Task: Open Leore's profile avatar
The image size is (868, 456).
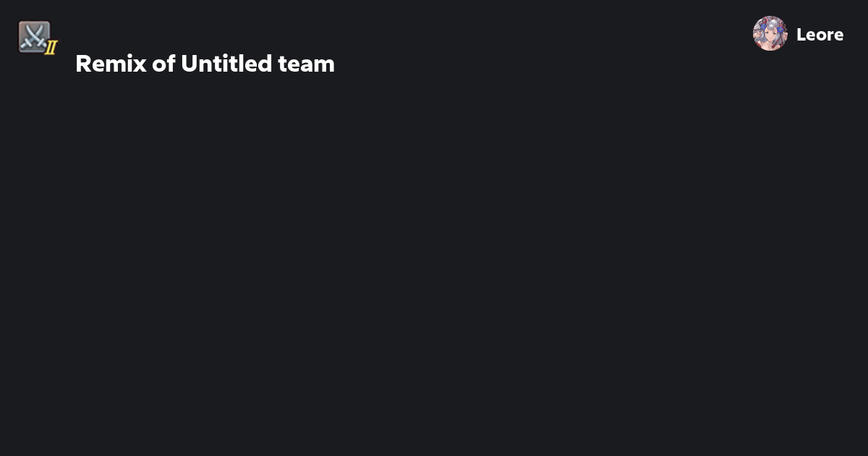Action: pyautogui.click(x=770, y=34)
